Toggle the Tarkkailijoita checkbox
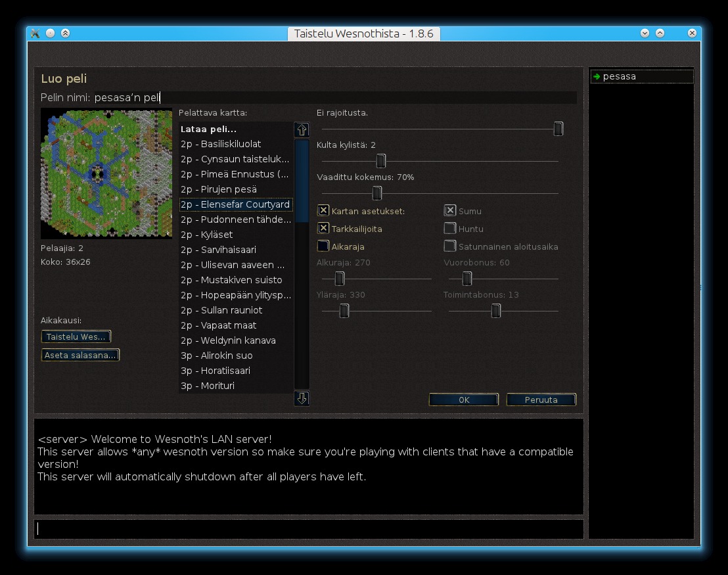 (x=323, y=229)
